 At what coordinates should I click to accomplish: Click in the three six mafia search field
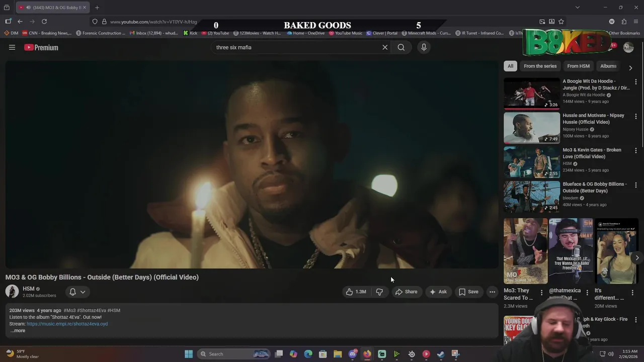[x=297, y=47]
